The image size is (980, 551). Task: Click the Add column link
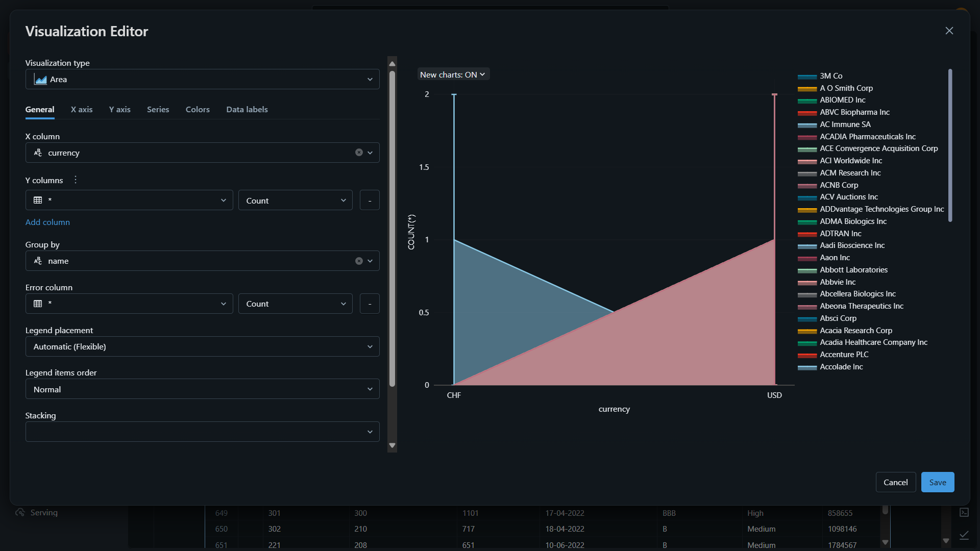tap(47, 222)
